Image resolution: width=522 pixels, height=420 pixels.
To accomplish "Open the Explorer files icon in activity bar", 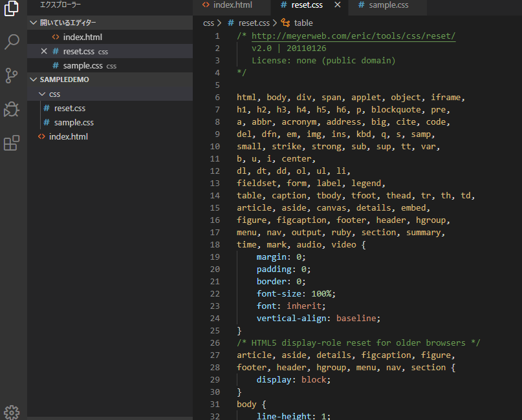I will coord(12,8).
